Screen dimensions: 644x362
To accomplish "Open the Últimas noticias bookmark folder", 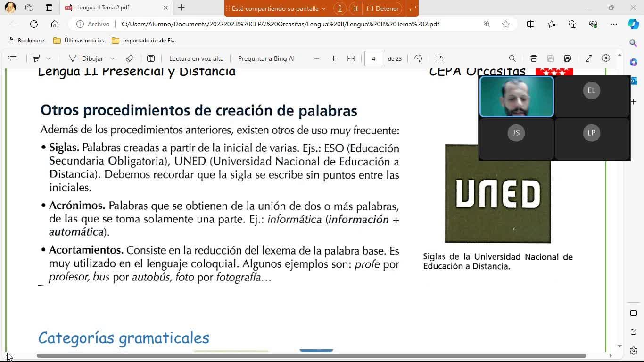I will pos(79,41).
